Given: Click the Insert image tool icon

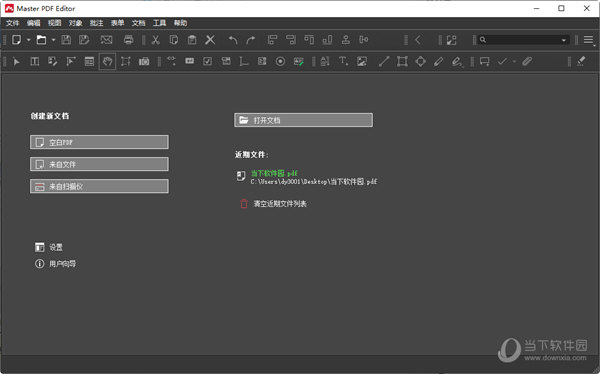Looking at the screenshot, I should tap(362, 62).
